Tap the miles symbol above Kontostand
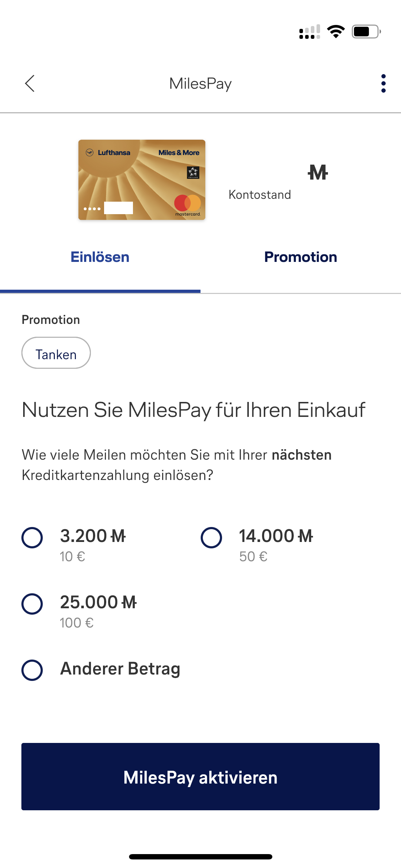Viewport: 401px width, 868px height. pyautogui.click(x=318, y=172)
